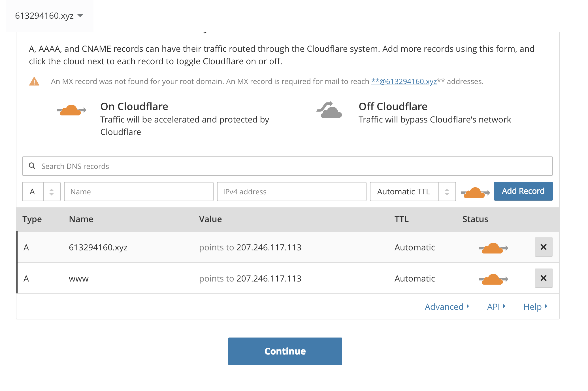This screenshot has width=588, height=391.
Task: Click value 207.246.117.113 of 613294160.xyz row
Action: click(x=269, y=248)
